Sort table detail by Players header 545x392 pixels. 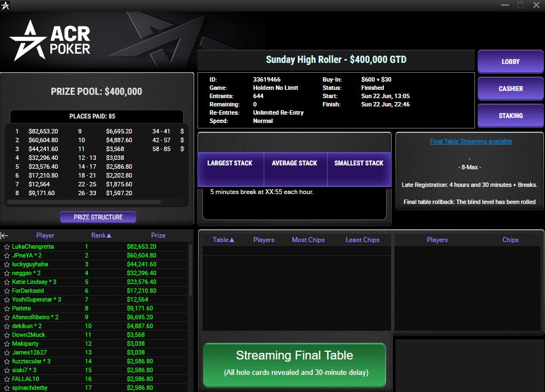[x=437, y=240]
